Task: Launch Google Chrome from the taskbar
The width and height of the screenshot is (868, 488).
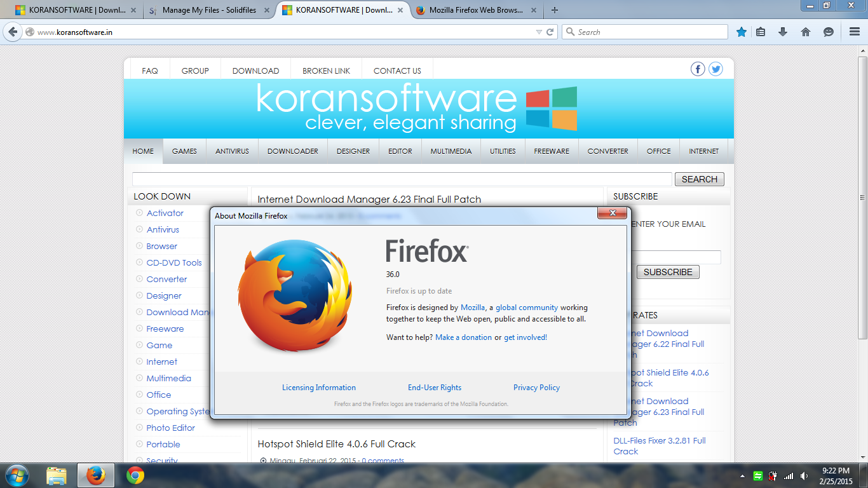Action: click(x=135, y=475)
